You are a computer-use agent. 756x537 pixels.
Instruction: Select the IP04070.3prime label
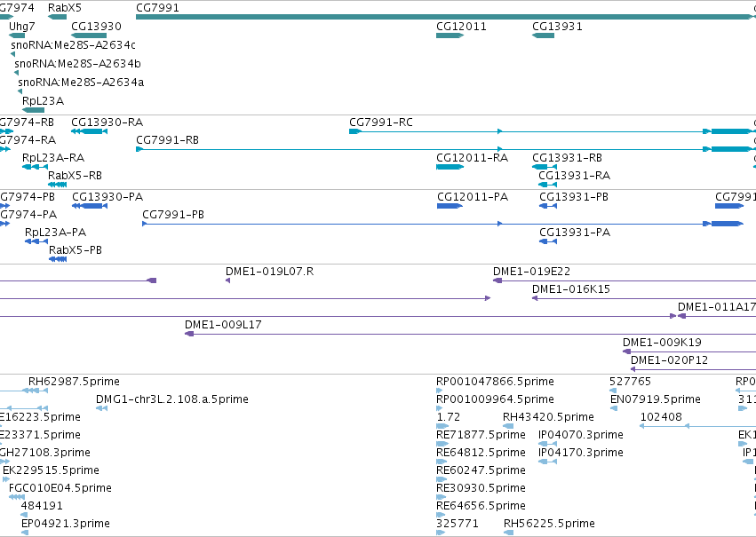pyautogui.click(x=581, y=436)
